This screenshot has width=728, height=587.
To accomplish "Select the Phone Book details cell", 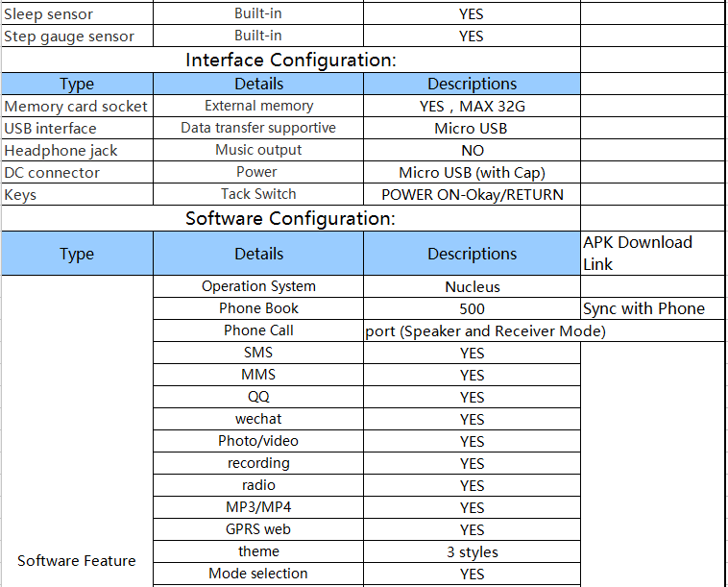I will point(258,308).
